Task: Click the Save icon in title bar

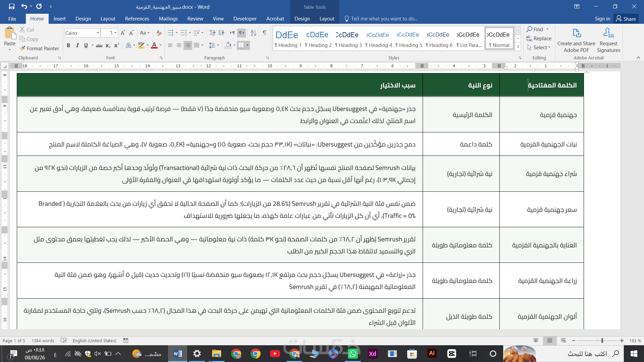Action: 12,6
